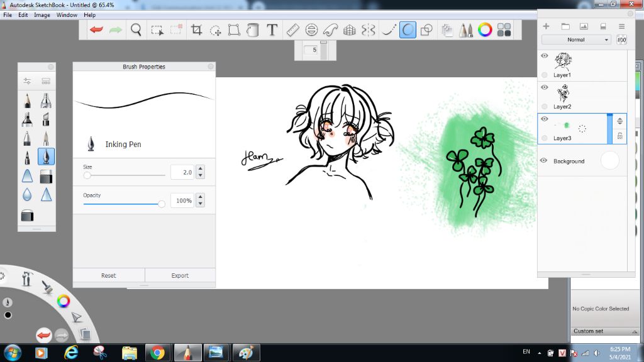The image size is (644, 362).
Task: Select the Pencil brush in palette
Action: (x=27, y=100)
